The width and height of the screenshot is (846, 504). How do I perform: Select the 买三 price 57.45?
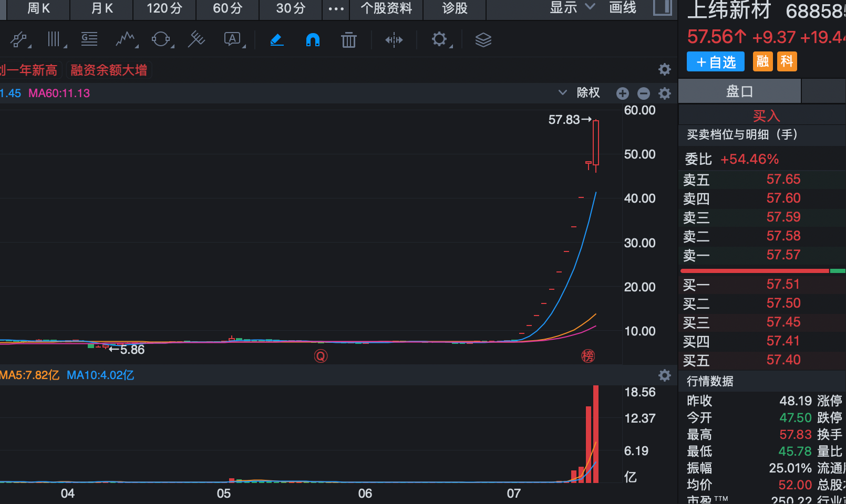783,322
